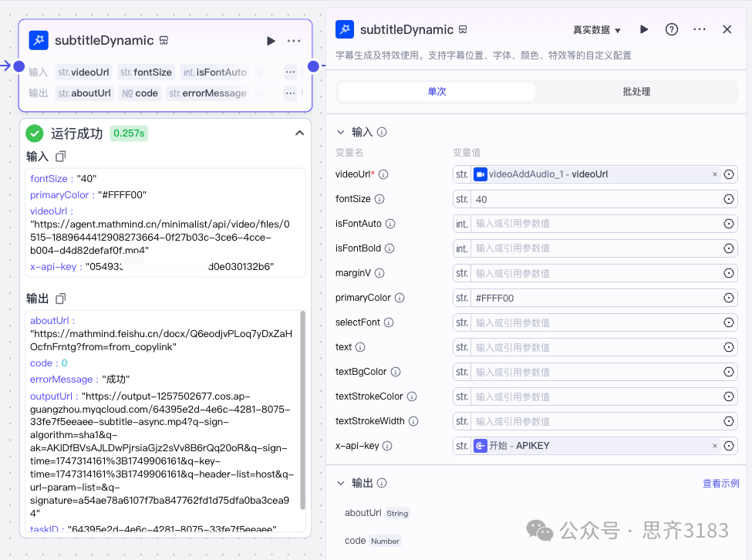Click the code Number output row
752x560 pixels.
click(x=373, y=541)
